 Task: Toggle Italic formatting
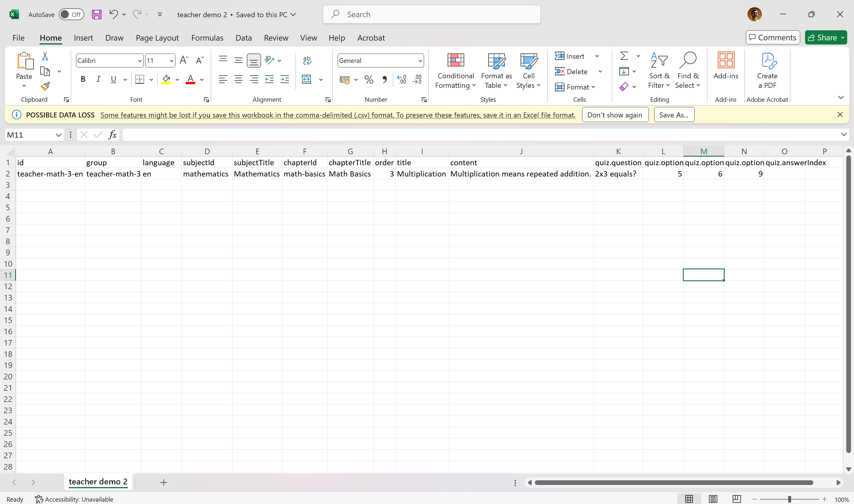98,80
